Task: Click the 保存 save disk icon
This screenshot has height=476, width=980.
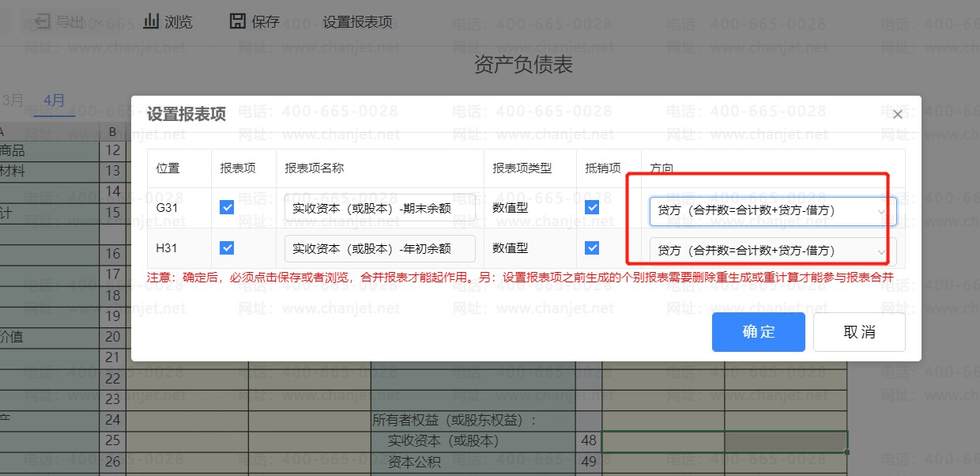Action: pos(237,21)
